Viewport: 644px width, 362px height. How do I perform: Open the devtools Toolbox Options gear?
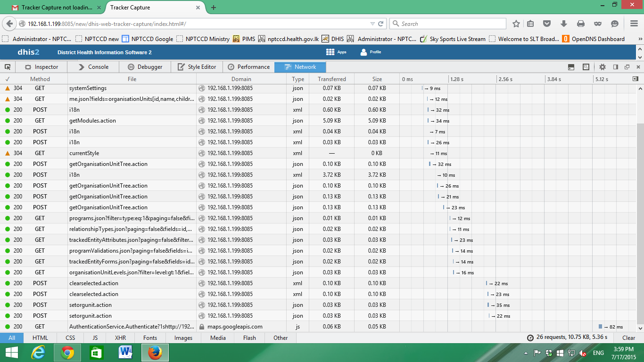click(x=603, y=67)
